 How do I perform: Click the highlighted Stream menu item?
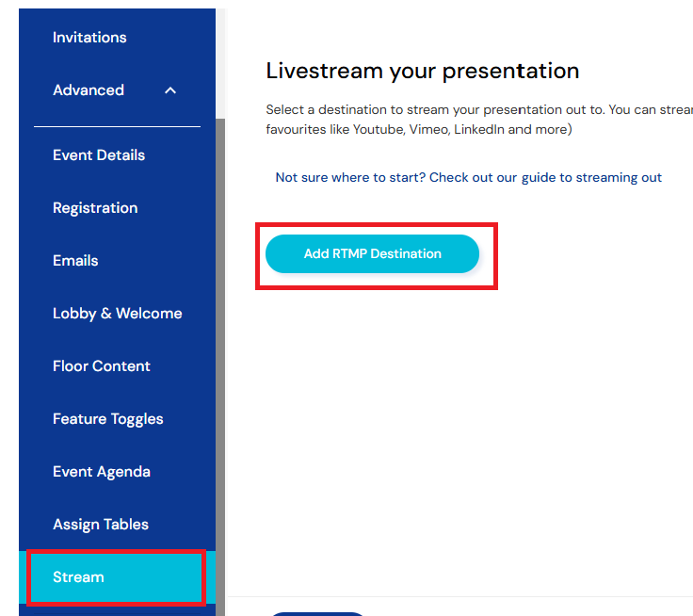click(78, 577)
